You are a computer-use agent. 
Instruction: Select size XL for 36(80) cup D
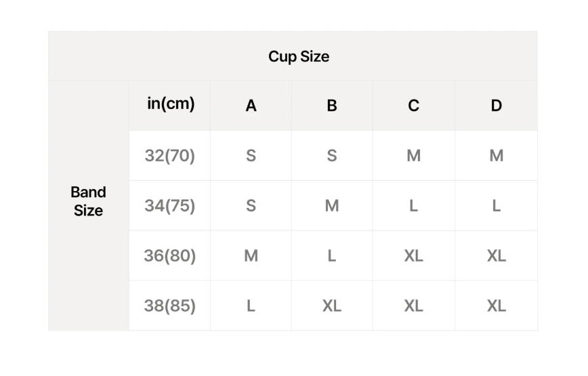pyautogui.click(x=496, y=255)
